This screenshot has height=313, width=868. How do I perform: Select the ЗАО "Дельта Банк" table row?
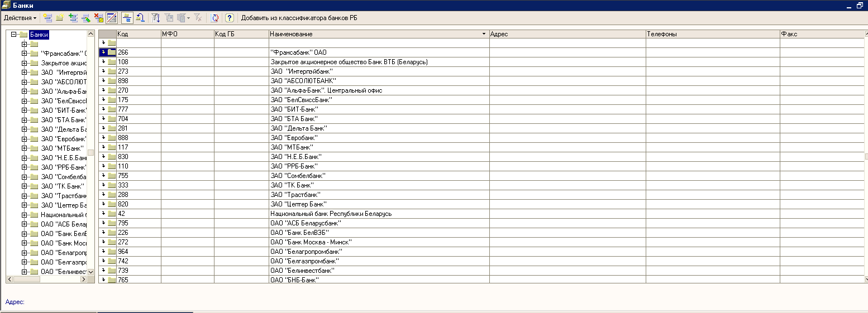click(481, 128)
